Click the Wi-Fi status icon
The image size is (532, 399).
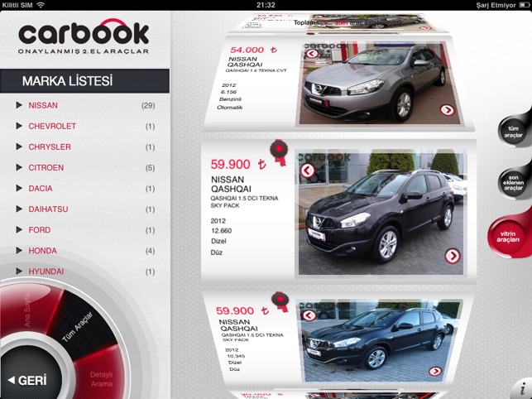[41, 5]
